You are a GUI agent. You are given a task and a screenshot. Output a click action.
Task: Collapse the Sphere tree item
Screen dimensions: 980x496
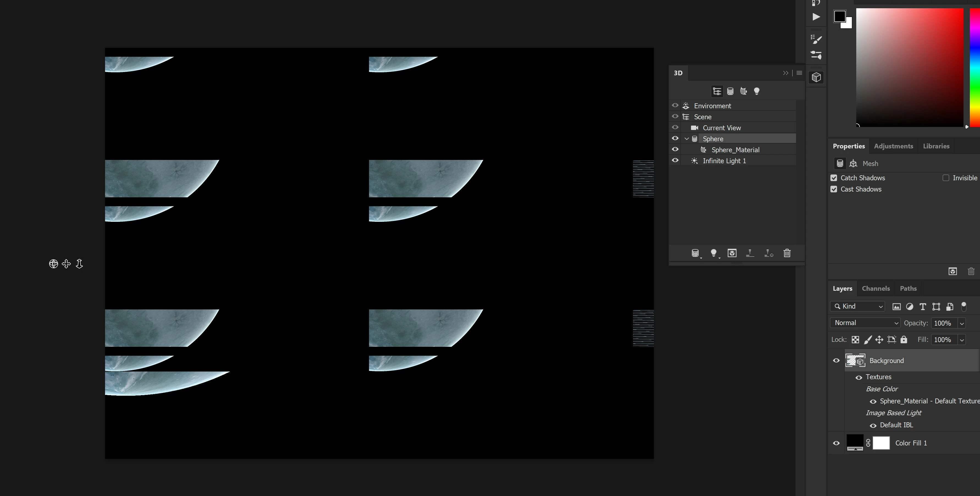tap(687, 139)
